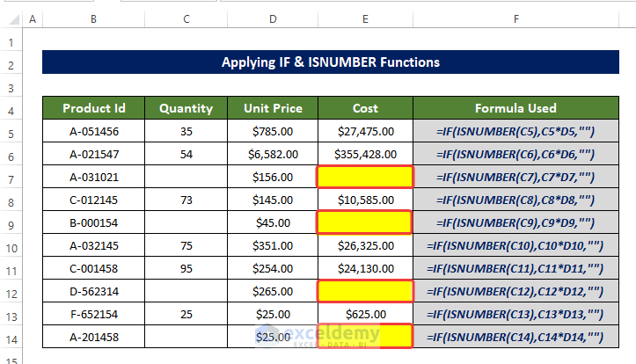This screenshot has width=636, height=364.
Task: Select cell with product A-032145
Action: click(x=94, y=245)
